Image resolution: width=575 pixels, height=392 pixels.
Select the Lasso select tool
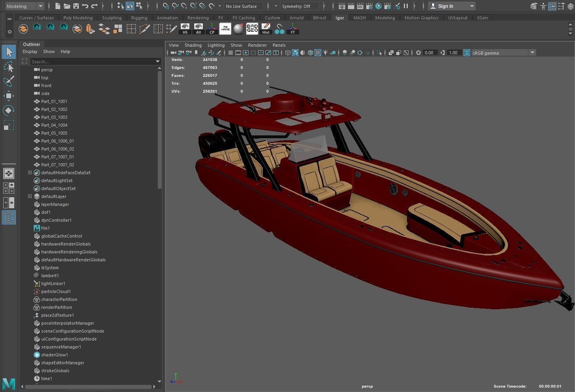(8, 67)
